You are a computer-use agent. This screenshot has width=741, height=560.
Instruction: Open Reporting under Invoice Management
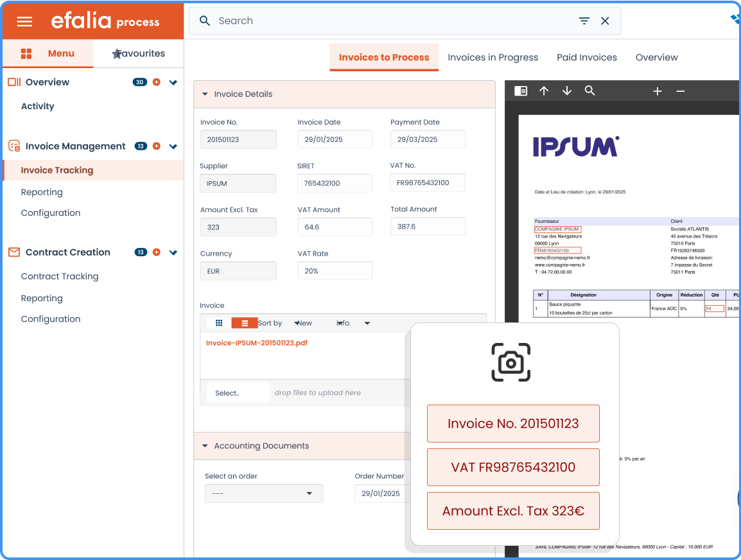click(42, 192)
